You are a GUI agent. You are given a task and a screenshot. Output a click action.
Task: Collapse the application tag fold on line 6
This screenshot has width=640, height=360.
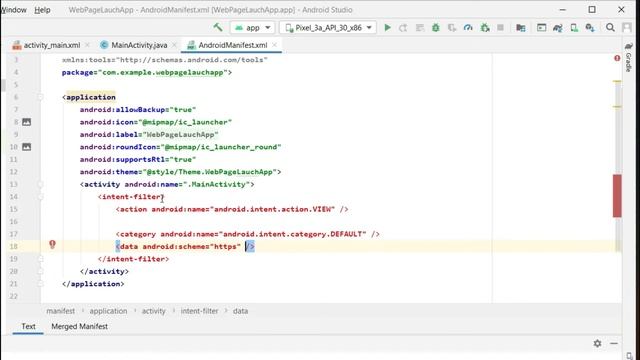pyautogui.click(x=40, y=97)
